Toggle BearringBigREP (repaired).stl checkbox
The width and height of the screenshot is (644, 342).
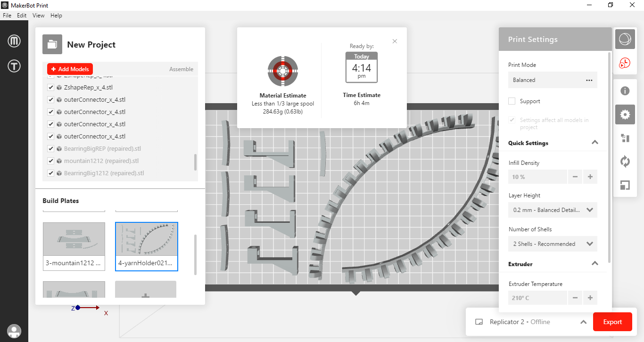click(51, 148)
